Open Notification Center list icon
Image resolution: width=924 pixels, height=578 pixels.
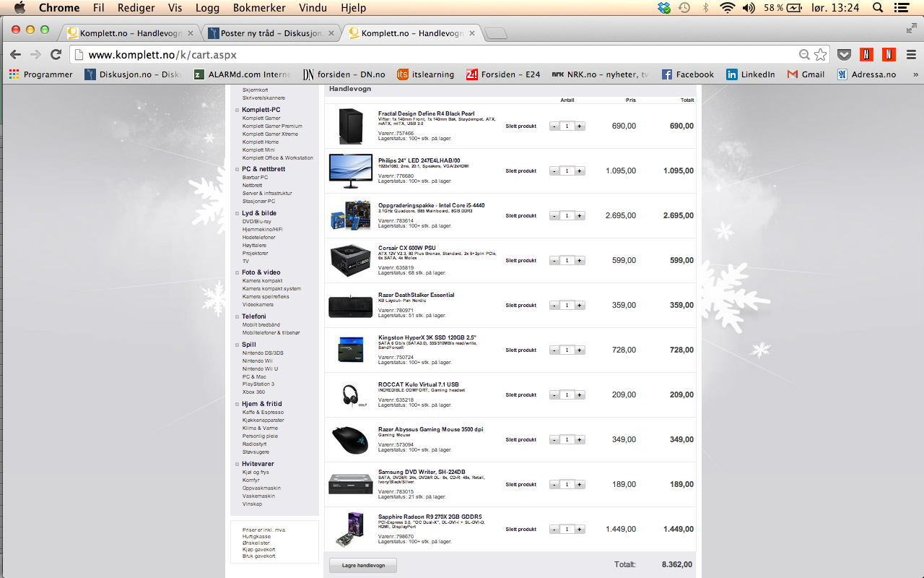tap(902, 8)
